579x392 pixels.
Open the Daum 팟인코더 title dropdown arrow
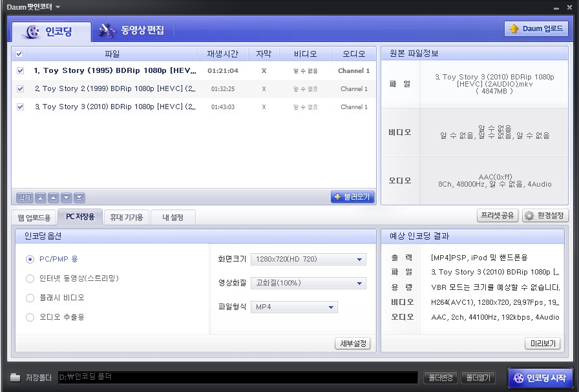58,7
